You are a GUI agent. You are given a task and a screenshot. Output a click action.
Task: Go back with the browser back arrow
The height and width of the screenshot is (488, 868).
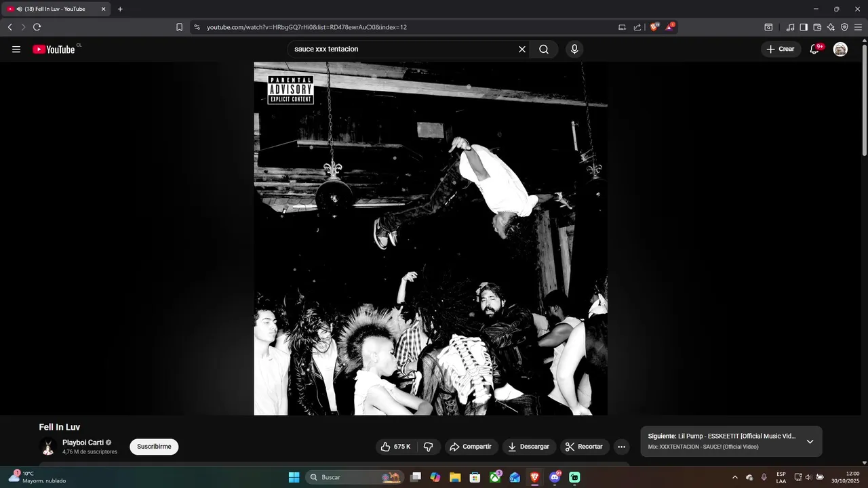click(x=9, y=27)
